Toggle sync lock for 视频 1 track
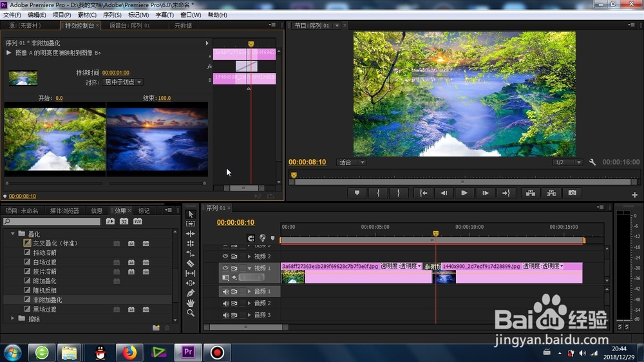The height and width of the screenshot is (362, 644). (x=234, y=268)
